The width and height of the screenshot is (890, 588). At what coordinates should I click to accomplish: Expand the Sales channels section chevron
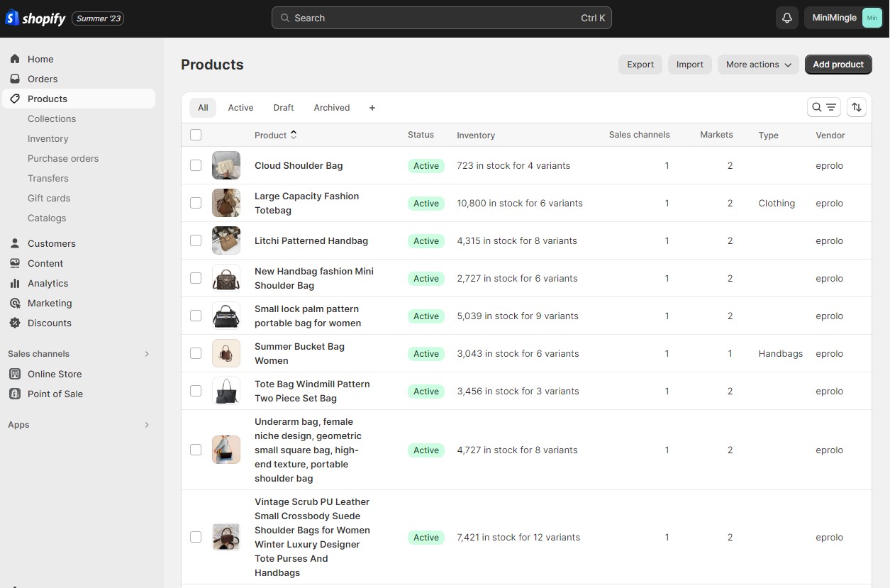coord(147,354)
